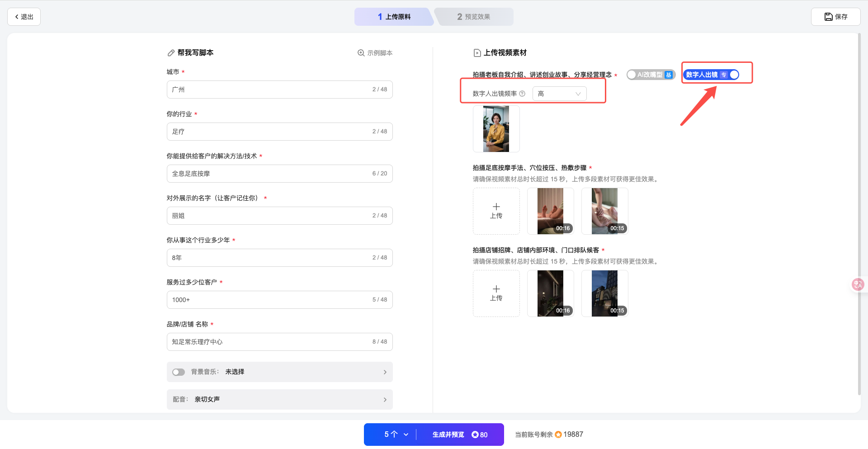Click the magnifier icon for 示例脚本

361,53
